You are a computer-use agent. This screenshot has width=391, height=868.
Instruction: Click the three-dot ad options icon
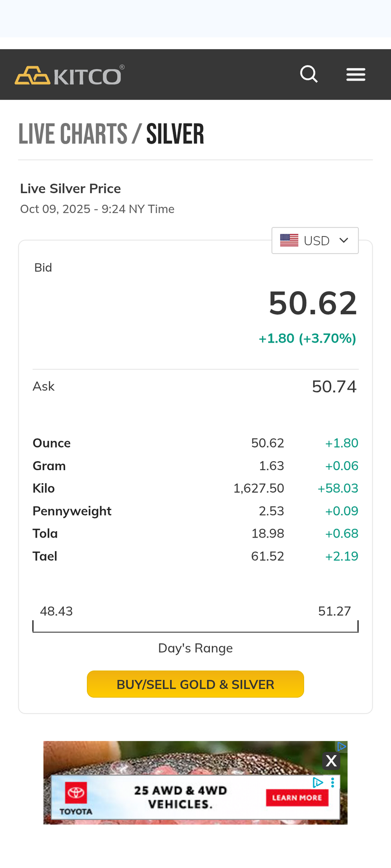coord(333,783)
